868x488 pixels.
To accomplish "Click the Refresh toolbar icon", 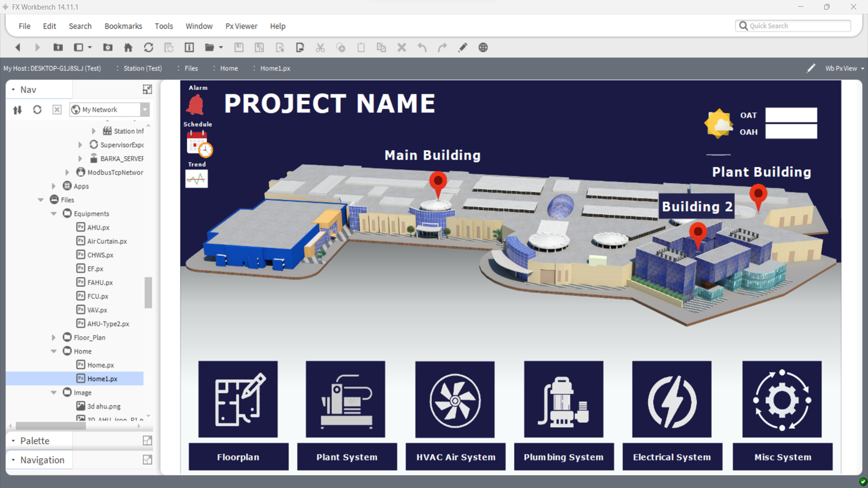I will (148, 48).
